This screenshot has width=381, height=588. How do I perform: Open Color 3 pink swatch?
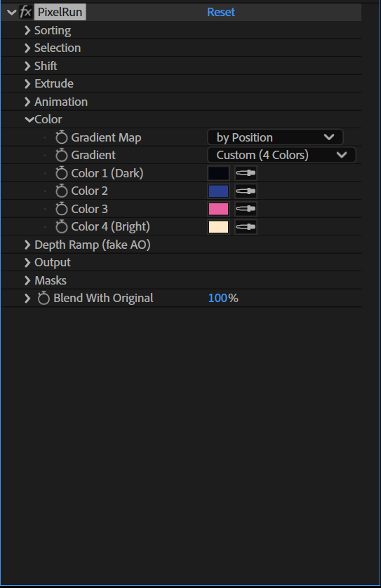click(x=218, y=209)
